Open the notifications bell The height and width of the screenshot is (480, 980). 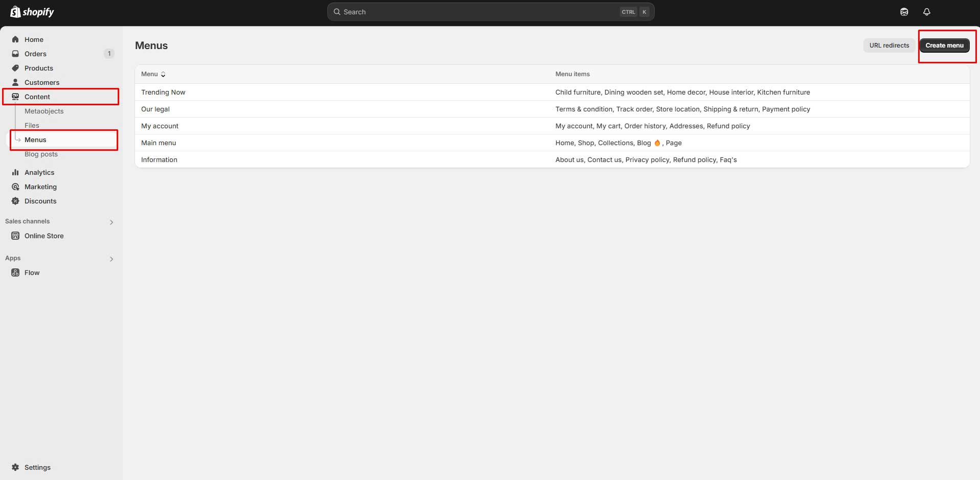click(926, 12)
